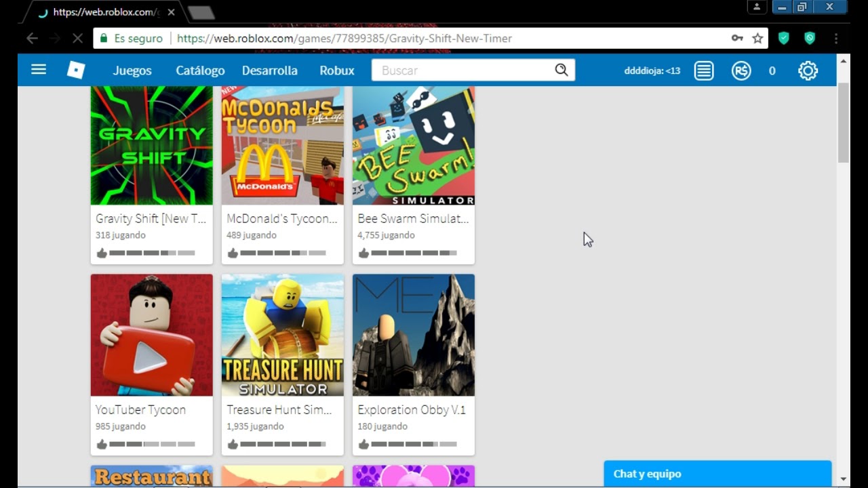Screen dimensions: 868x488
Task: Click the saved password key icon
Action: click(737, 39)
